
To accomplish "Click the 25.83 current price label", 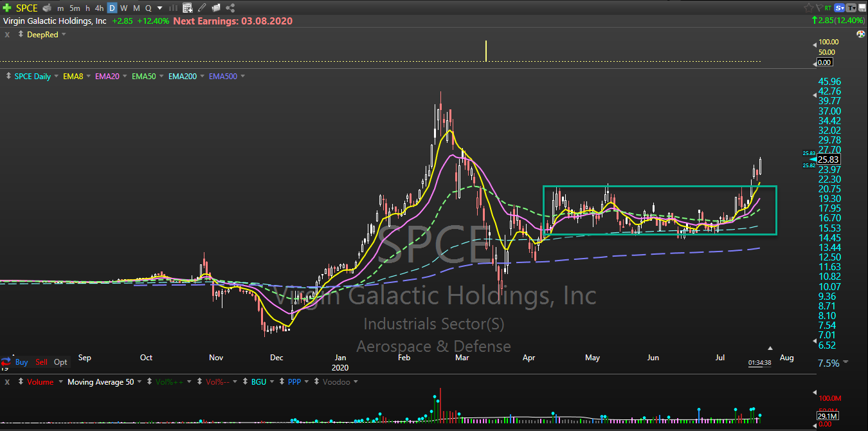I will pos(829,160).
